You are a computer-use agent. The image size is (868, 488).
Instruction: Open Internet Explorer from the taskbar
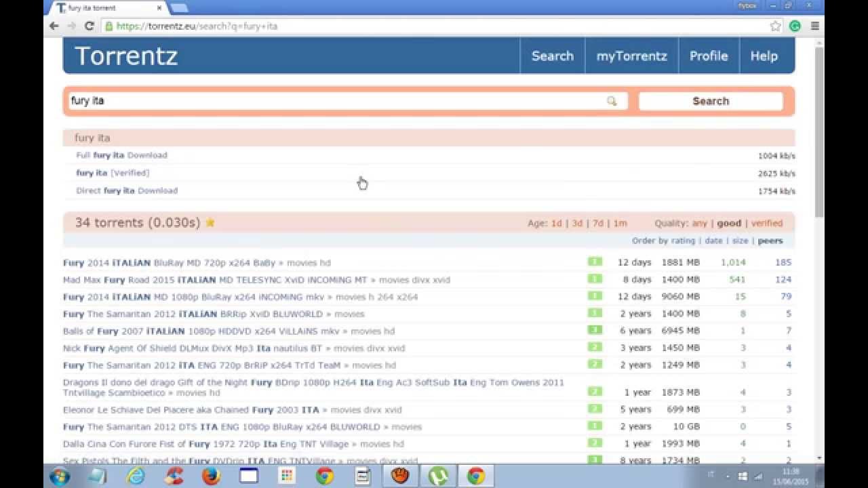[x=136, y=476]
